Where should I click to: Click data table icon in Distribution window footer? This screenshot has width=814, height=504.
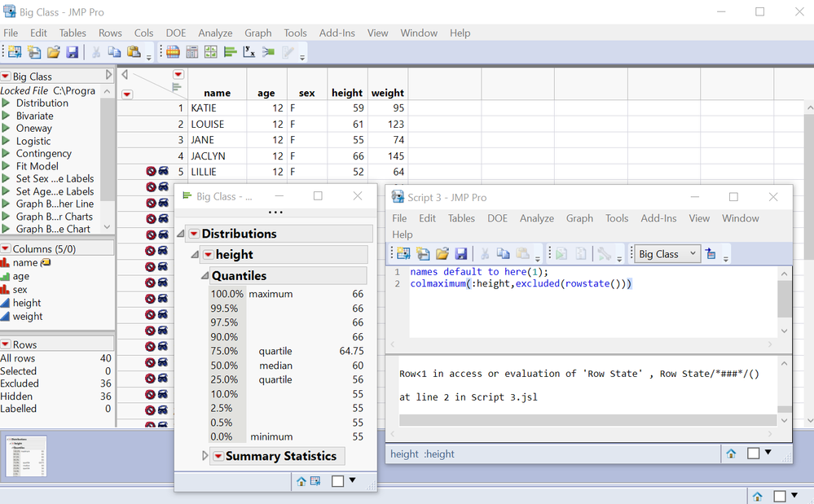315,481
